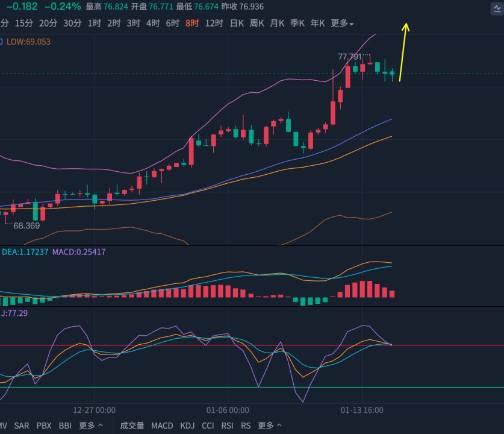Image resolution: width=504 pixels, height=434 pixels.
Task: Switch to the 2时 interval
Action: pyautogui.click(x=114, y=23)
